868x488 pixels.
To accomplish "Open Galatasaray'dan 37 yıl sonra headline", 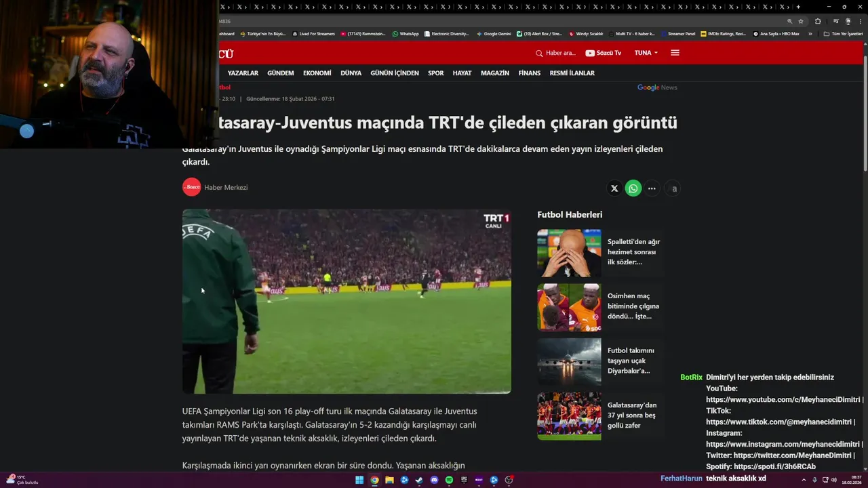I will point(632,415).
